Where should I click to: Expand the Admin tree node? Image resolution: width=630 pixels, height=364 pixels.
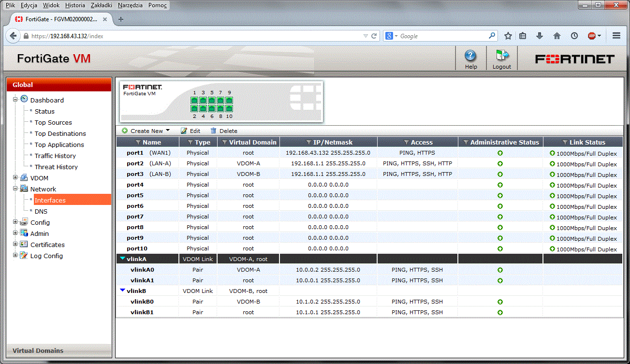[x=15, y=233]
